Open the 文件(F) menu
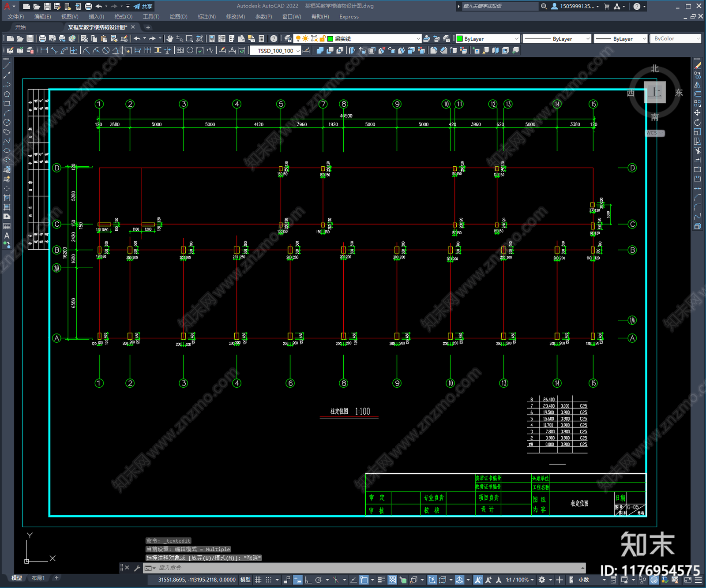The width and height of the screenshot is (706, 588). (16, 17)
